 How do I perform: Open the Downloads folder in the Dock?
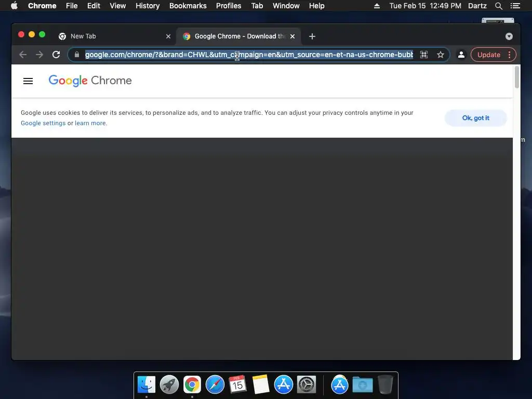[362, 384]
